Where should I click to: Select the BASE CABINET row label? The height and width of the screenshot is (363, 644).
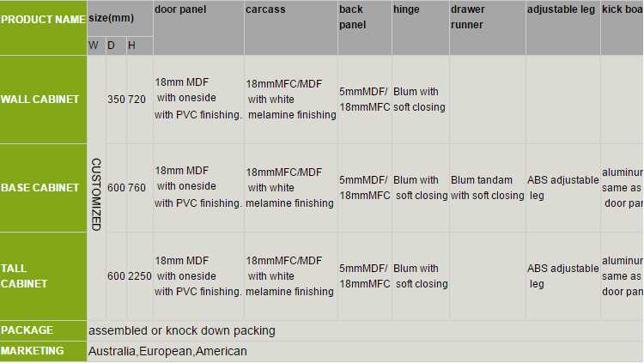pyautogui.click(x=39, y=188)
